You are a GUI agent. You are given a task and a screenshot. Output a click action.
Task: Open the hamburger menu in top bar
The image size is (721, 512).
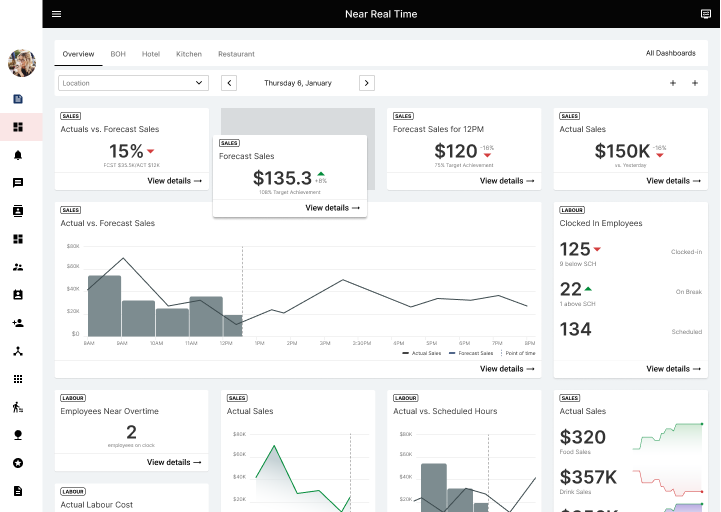pos(56,14)
